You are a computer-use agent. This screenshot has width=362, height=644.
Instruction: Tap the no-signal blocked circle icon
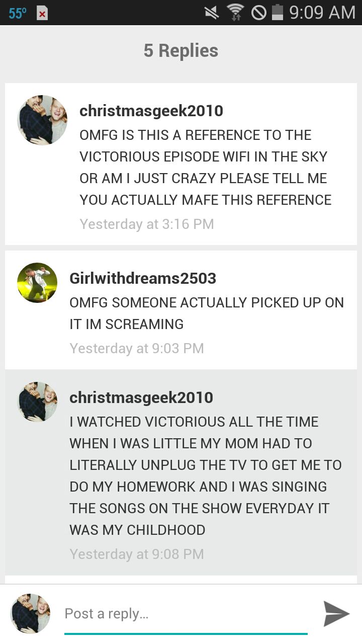(x=258, y=12)
